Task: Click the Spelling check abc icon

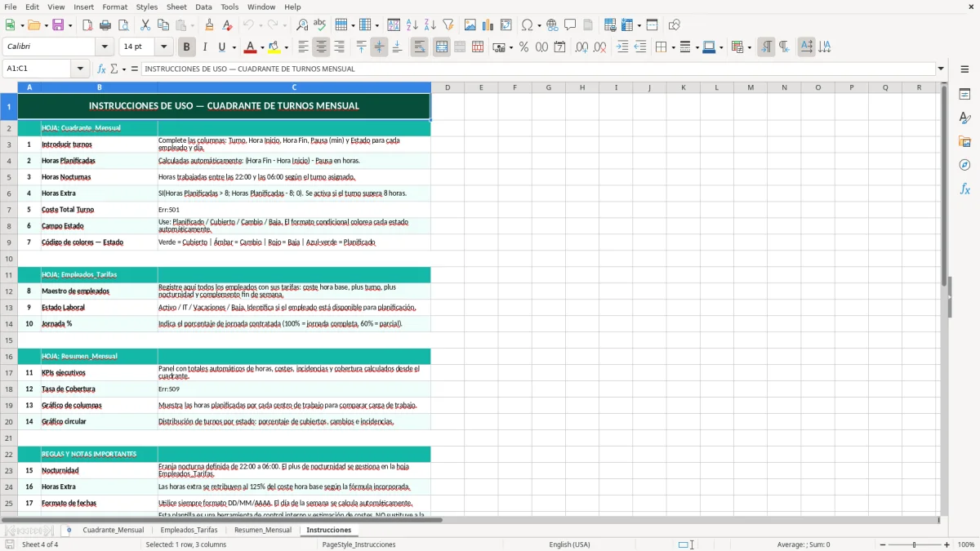Action: (319, 25)
